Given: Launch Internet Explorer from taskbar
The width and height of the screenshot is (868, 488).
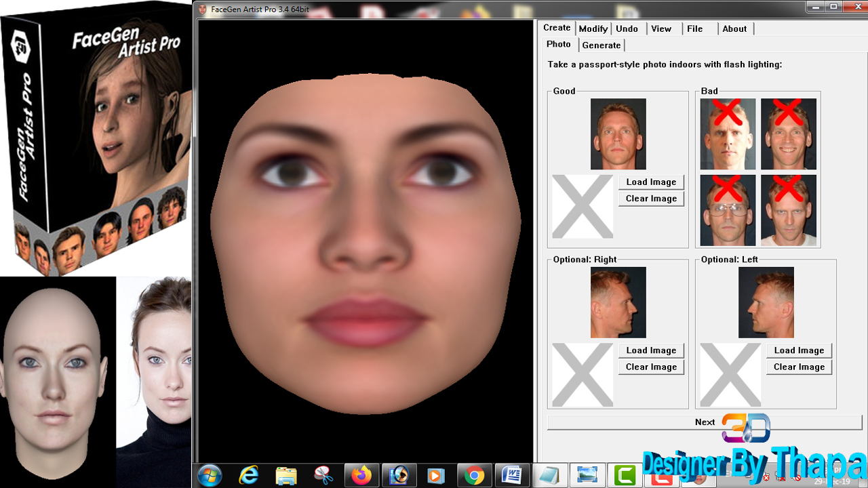Looking at the screenshot, I should (249, 476).
